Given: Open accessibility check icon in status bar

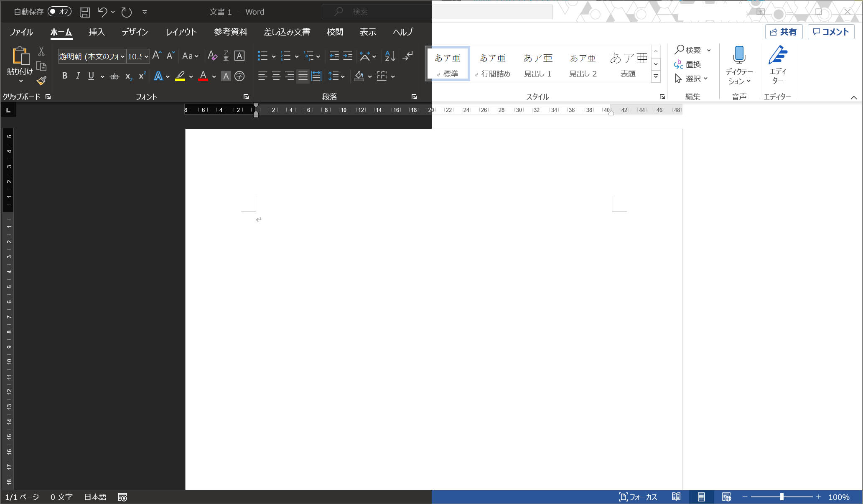Looking at the screenshot, I should (x=122, y=497).
